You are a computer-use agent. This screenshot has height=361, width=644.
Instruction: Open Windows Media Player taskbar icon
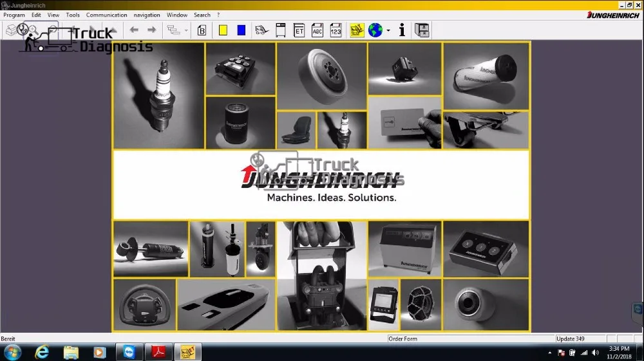click(x=99, y=353)
